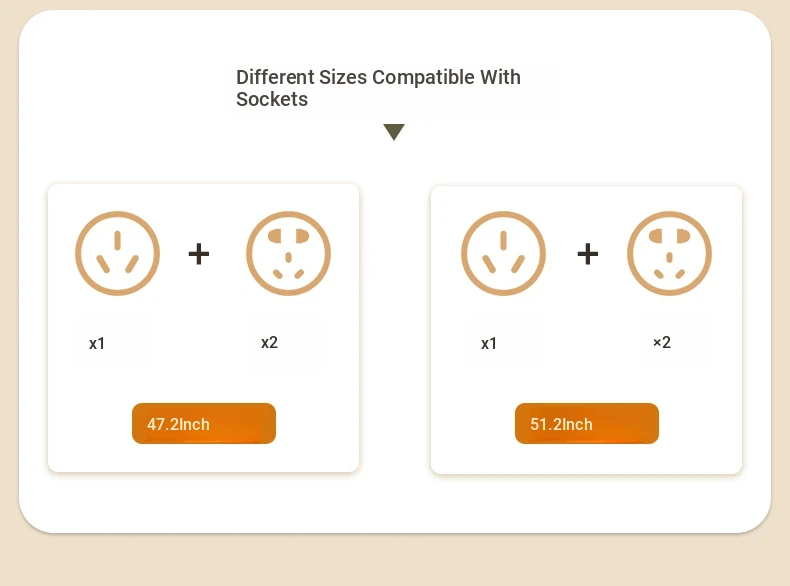The width and height of the screenshot is (790, 586).
Task: Click the center hole of left five-hole socket
Action: [x=288, y=257]
